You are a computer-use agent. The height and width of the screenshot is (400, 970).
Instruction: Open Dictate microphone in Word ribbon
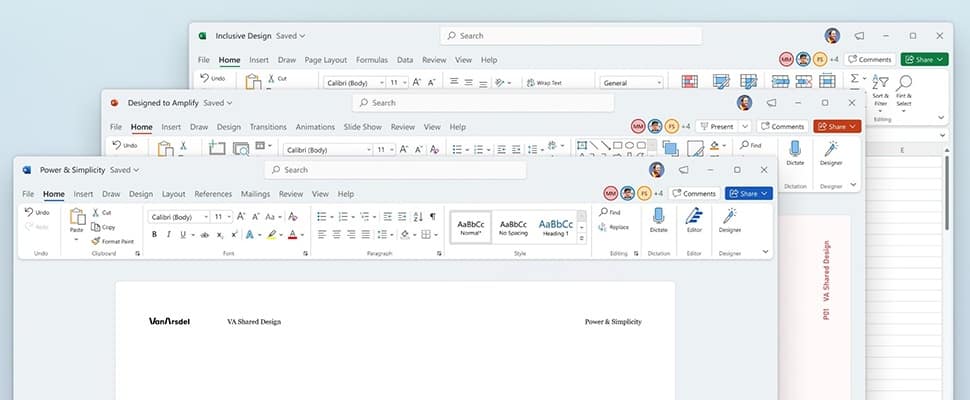[658, 220]
